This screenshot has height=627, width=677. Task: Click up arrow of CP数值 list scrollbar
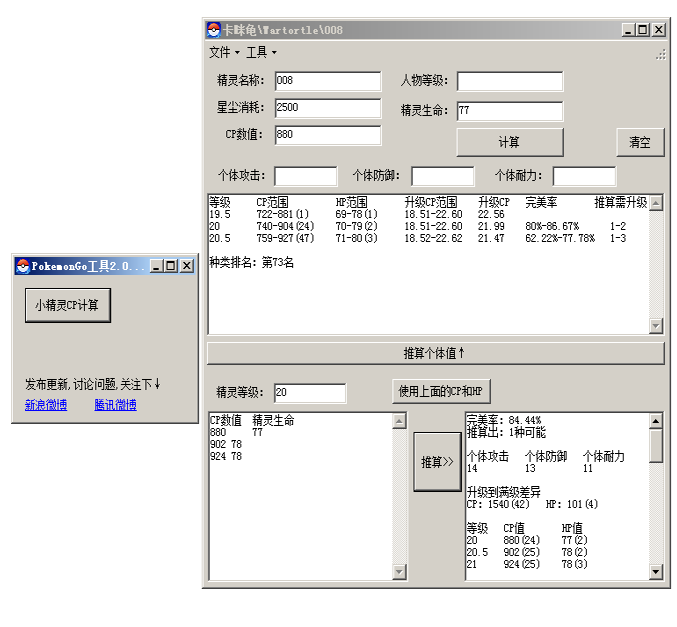(x=399, y=421)
